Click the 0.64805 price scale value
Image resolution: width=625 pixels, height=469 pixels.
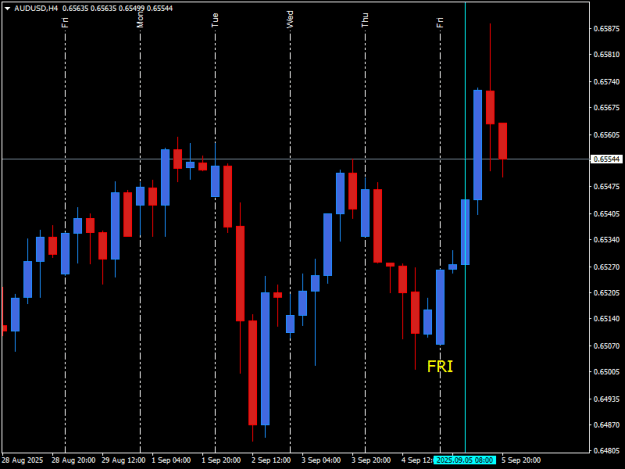pyautogui.click(x=607, y=451)
